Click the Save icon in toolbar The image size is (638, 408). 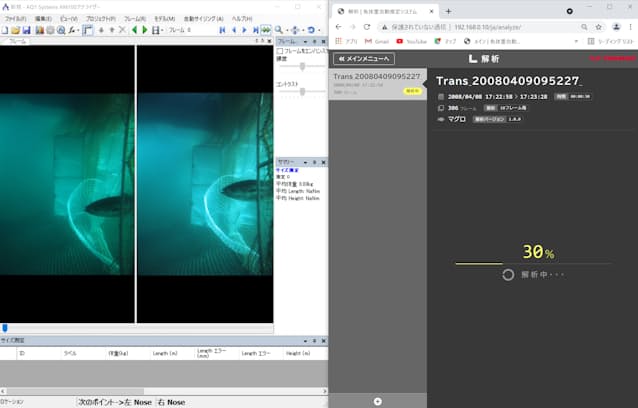point(28,30)
